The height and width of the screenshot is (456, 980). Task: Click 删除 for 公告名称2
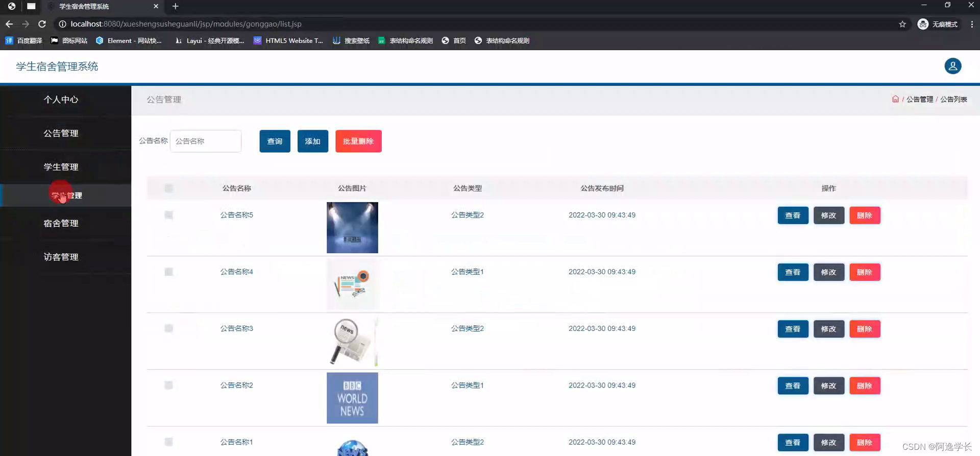click(865, 386)
